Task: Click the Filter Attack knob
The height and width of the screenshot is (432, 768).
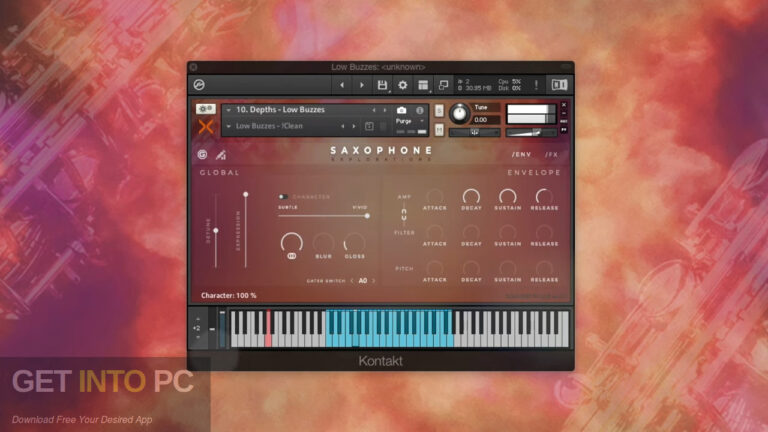Action: [x=435, y=233]
